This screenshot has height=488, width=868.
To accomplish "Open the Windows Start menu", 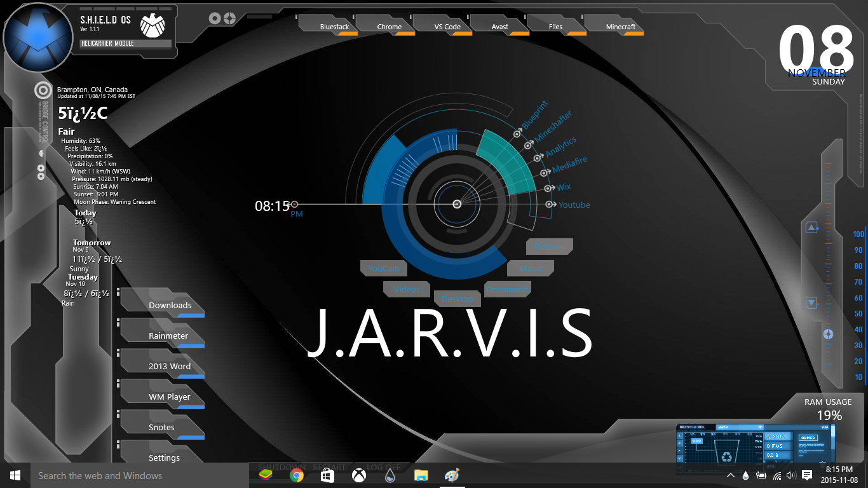I will [x=15, y=475].
